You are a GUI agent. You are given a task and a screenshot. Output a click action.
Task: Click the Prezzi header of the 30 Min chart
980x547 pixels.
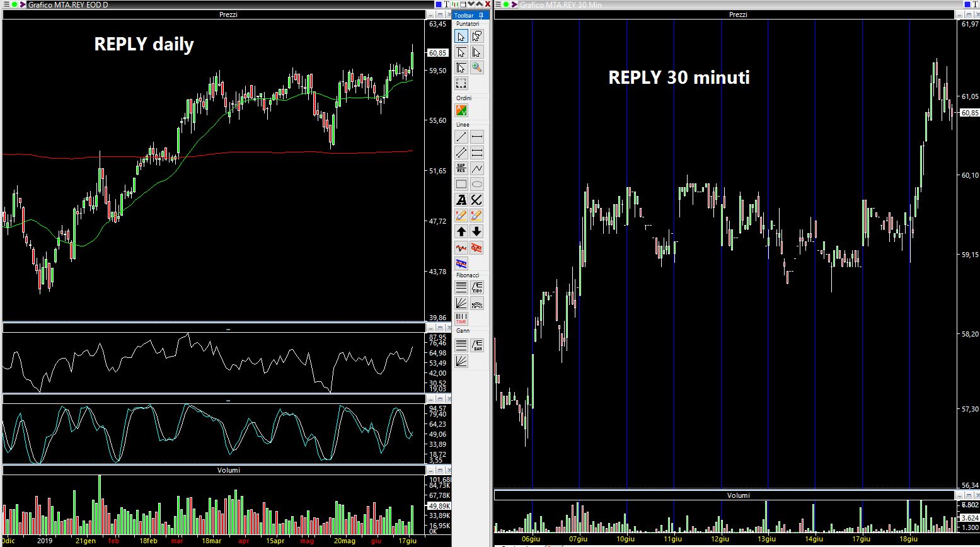(738, 14)
